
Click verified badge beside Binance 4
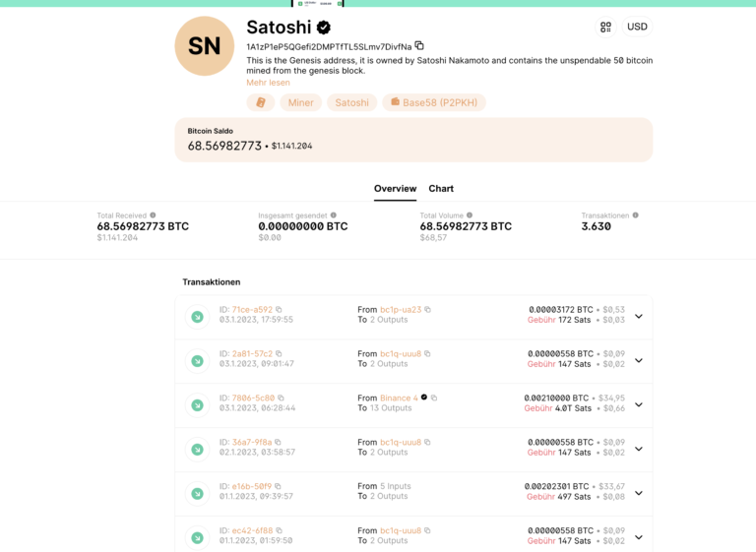424,398
